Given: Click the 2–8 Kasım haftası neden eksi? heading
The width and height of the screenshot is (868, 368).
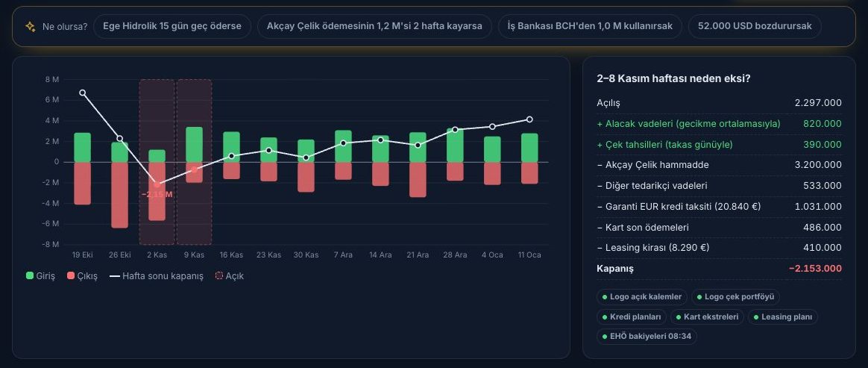Looking at the screenshot, I should coord(673,78).
